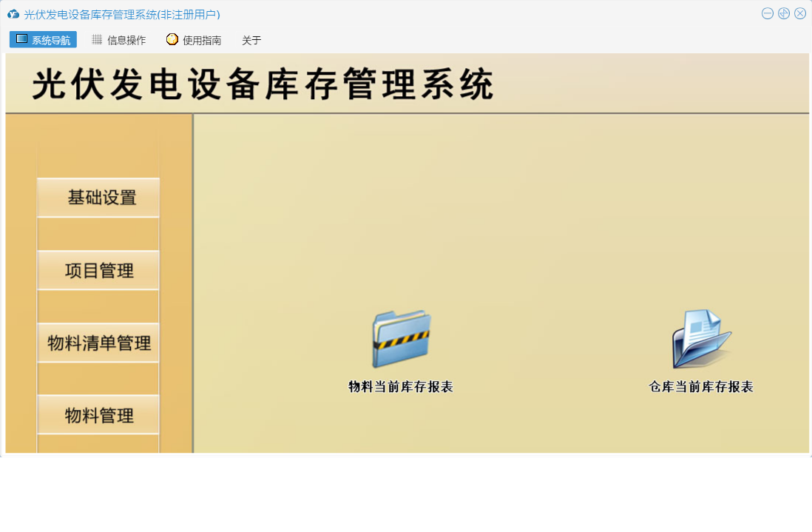Expand the 基础设置 sidebar section

[98, 198]
